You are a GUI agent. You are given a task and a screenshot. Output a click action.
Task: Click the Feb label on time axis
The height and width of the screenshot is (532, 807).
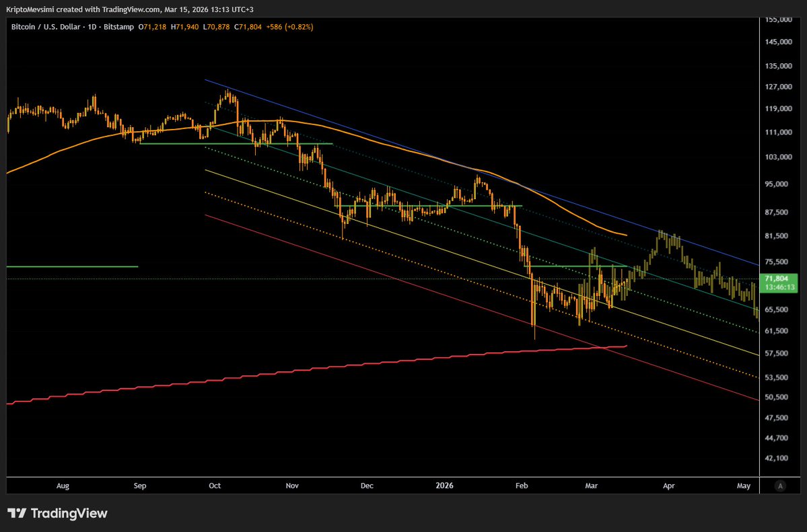[x=522, y=486]
